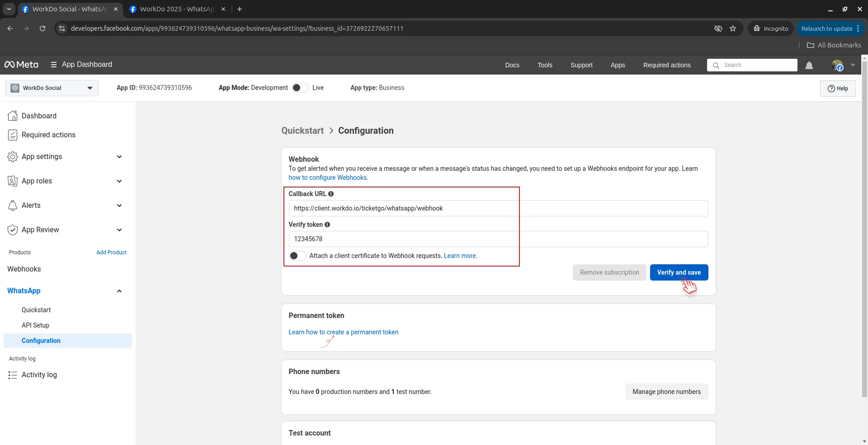Open the Dashboard home icon
868x445 pixels.
pos(13,116)
